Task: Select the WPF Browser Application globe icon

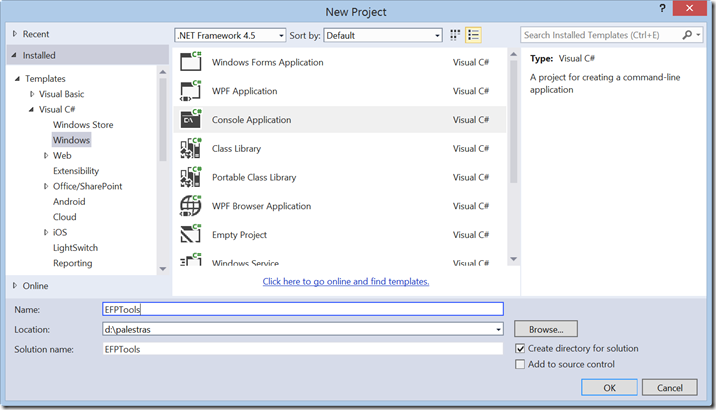Action: [x=190, y=205]
